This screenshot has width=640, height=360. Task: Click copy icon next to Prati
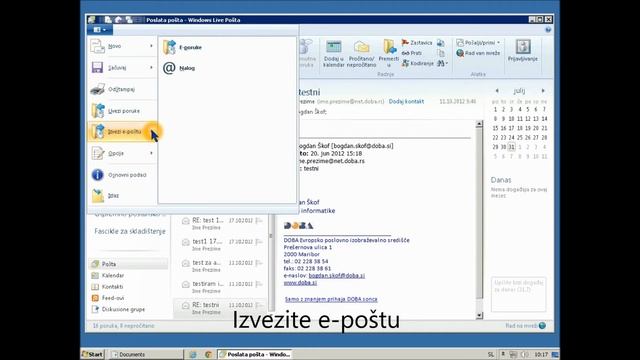click(441, 53)
